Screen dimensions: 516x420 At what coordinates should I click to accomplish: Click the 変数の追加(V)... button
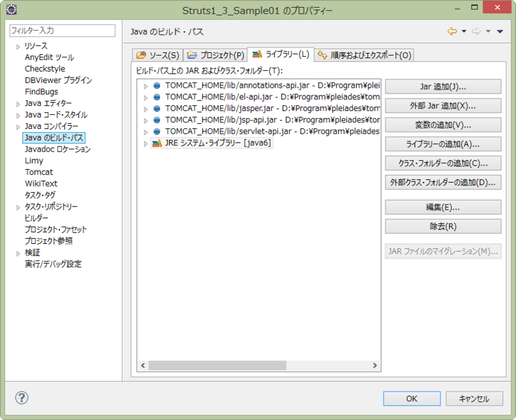coord(443,125)
